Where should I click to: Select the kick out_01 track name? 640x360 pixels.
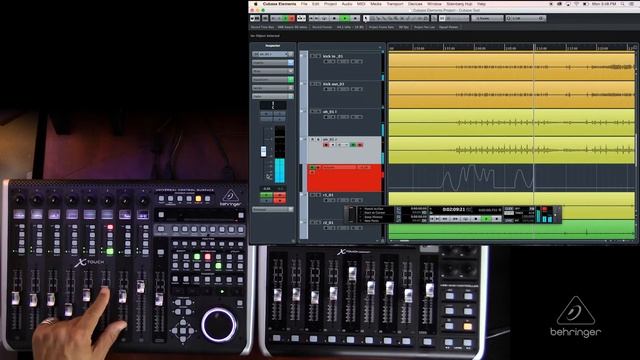click(333, 84)
